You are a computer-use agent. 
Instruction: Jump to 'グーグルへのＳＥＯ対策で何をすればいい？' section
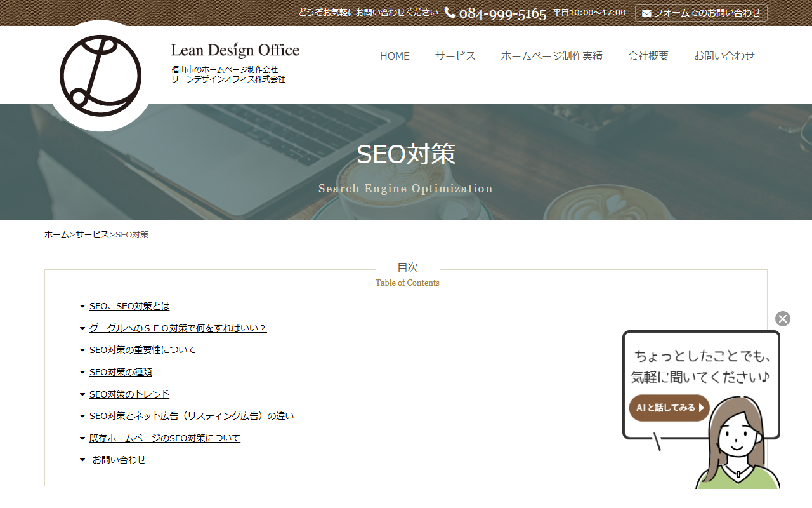tap(178, 328)
